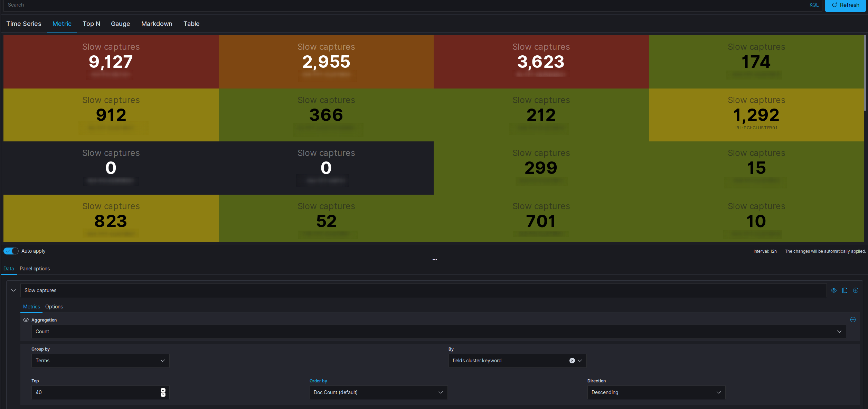Open the Markdown tab
Screen dimensions: 868x409
tap(157, 24)
